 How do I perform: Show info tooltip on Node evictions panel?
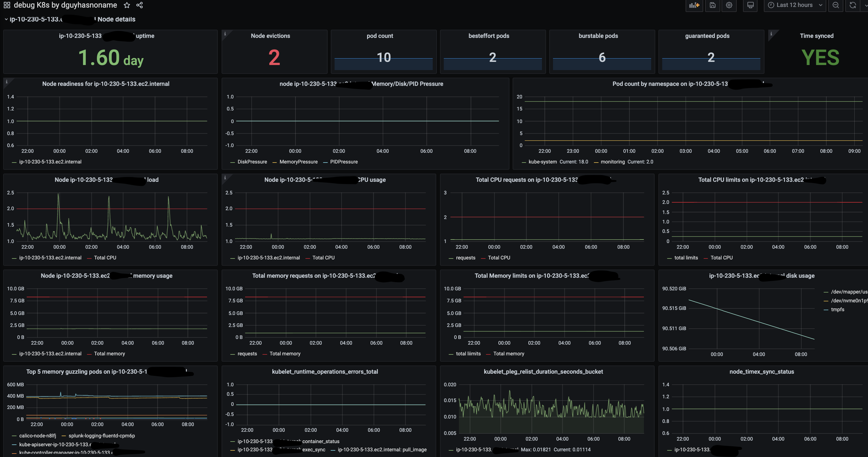pos(225,33)
